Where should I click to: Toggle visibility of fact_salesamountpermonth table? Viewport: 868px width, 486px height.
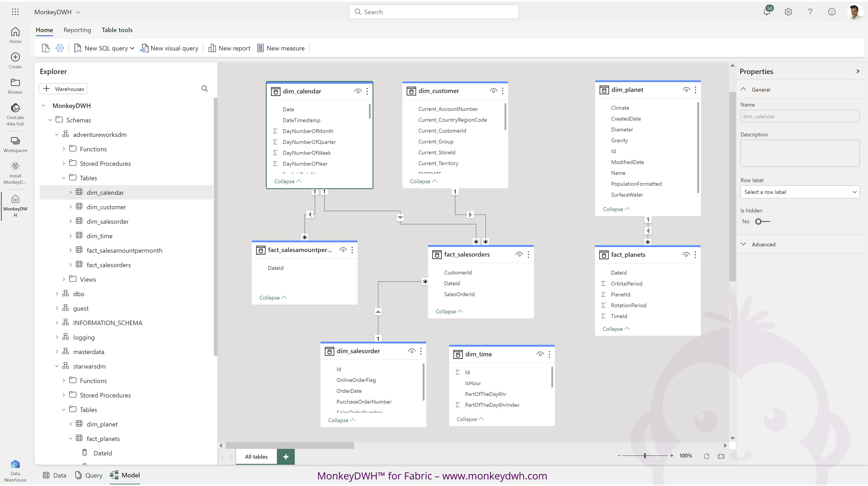343,250
